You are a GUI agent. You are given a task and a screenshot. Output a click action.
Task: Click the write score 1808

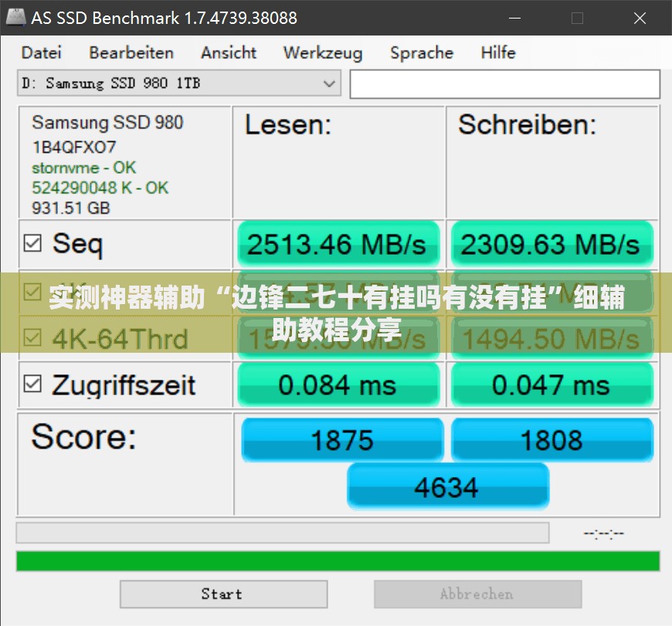552,440
